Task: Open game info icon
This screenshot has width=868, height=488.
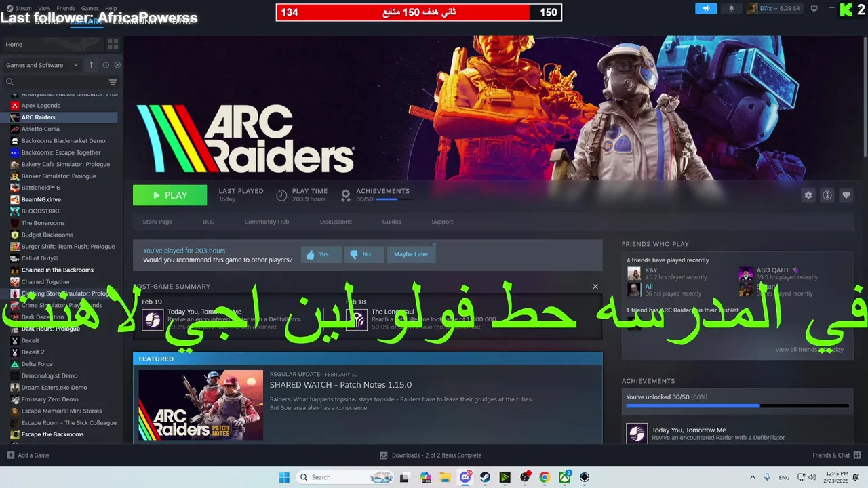Action: [x=827, y=195]
